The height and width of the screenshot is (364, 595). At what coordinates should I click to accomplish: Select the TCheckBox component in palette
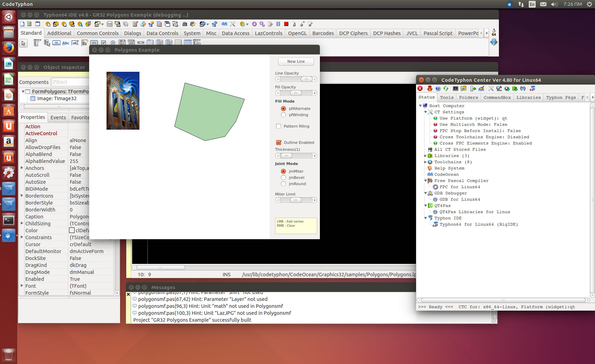[x=103, y=43]
